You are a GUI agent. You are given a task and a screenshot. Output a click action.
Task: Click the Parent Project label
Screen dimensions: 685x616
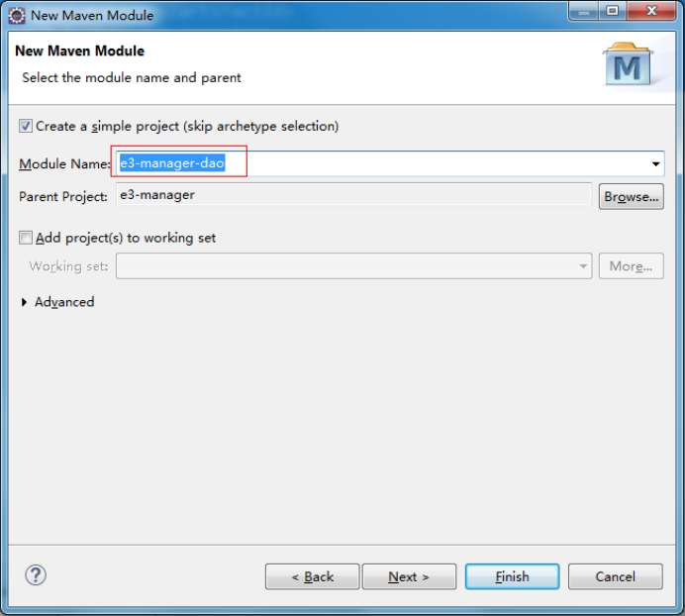tap(63, 197)
